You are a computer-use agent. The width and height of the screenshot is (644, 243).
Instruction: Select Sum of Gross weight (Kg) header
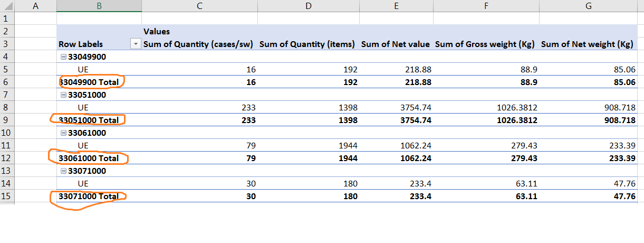tap(486, 44)
